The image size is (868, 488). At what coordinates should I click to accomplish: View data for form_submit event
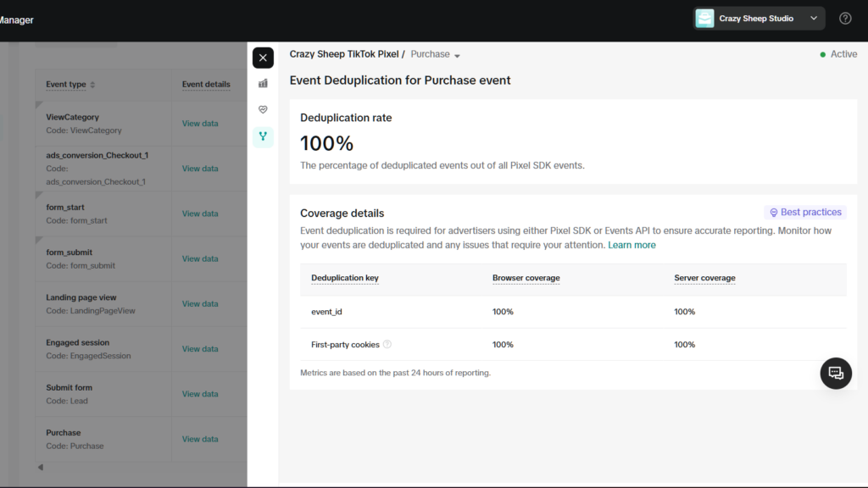[x=200, y=258]
